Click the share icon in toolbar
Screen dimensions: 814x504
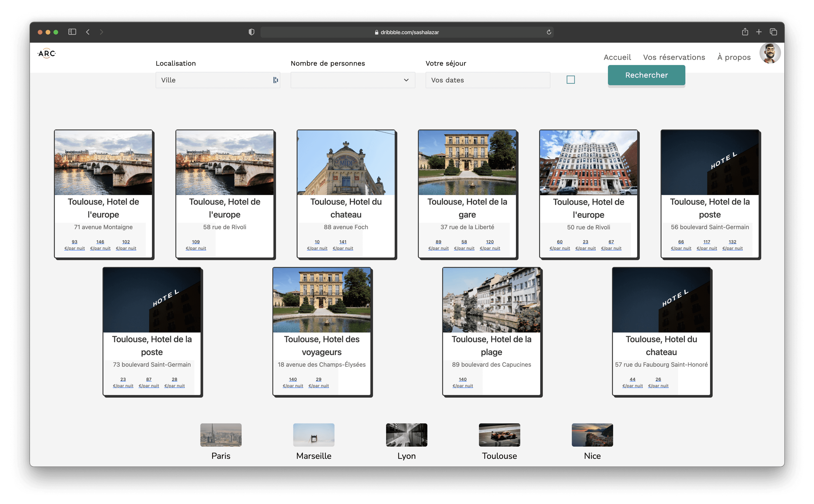click(745, 32)
